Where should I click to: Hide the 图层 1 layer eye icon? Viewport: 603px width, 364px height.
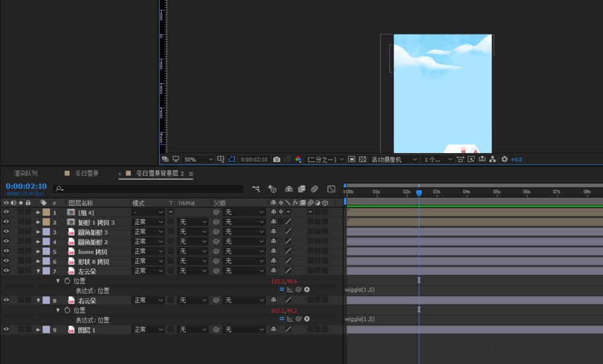(6, 330)
